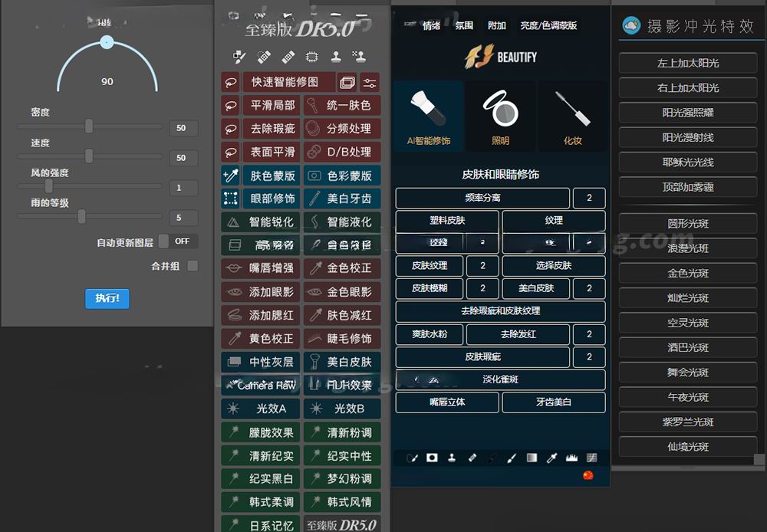Apply 左上加太阳光 effect
This screenshot has height=532, width=767.
688,63
